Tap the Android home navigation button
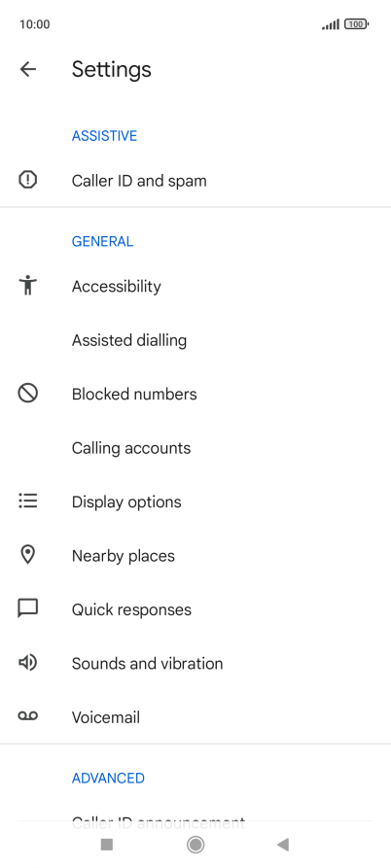 (x=195, y=845)
